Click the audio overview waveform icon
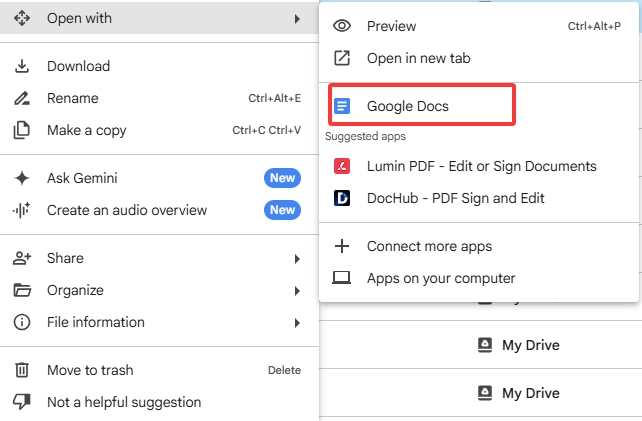Image resolution: width=642 pixels, height=421 pixels. pos(22,210)
